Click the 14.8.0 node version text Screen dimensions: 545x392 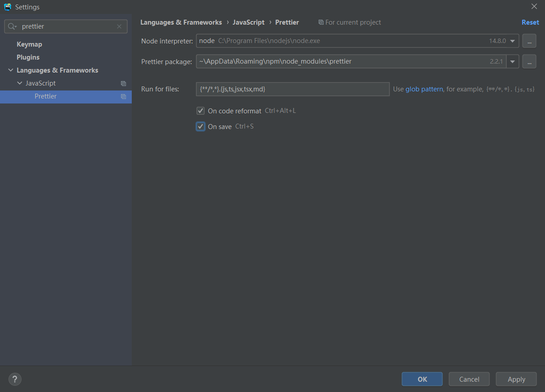(x=497, y=41)
